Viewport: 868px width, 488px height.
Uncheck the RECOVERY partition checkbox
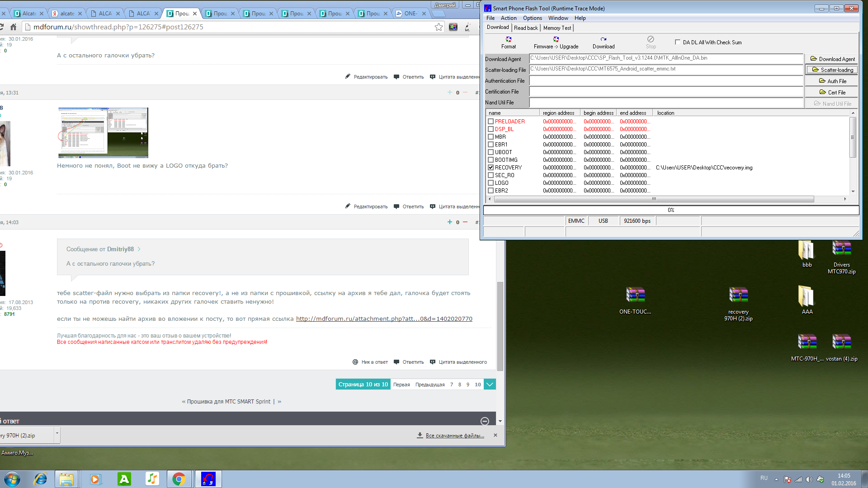click(x=491, y=168)
